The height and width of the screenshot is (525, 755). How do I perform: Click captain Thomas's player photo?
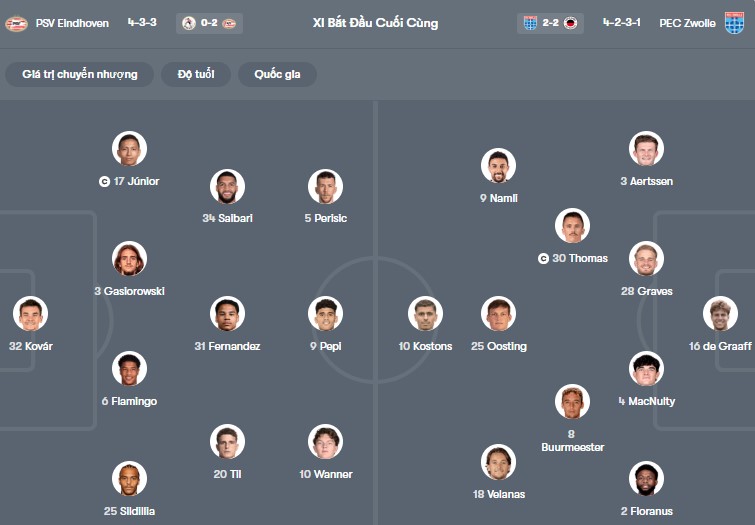[572, 226]
